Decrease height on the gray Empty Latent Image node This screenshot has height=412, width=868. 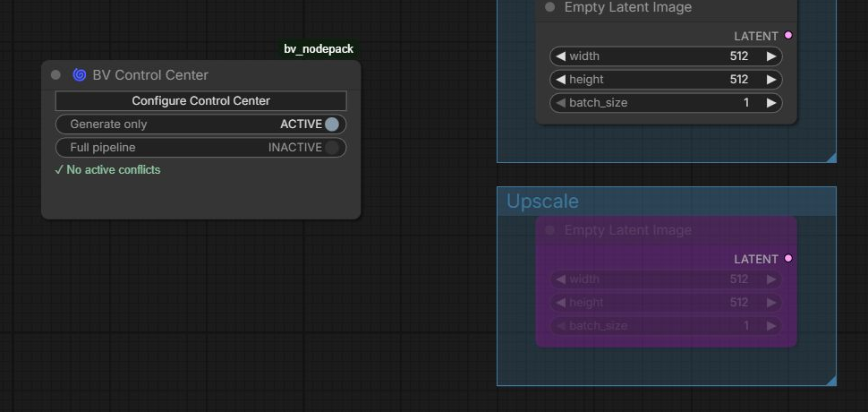[561, 79]
